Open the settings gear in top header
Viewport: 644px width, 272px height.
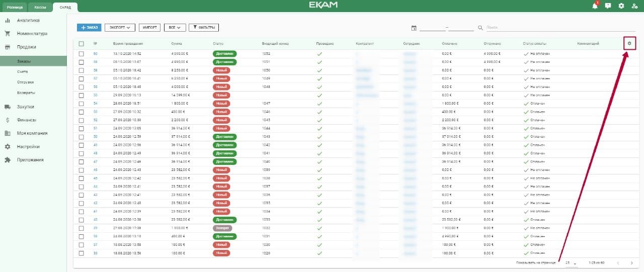coord(621,6)
